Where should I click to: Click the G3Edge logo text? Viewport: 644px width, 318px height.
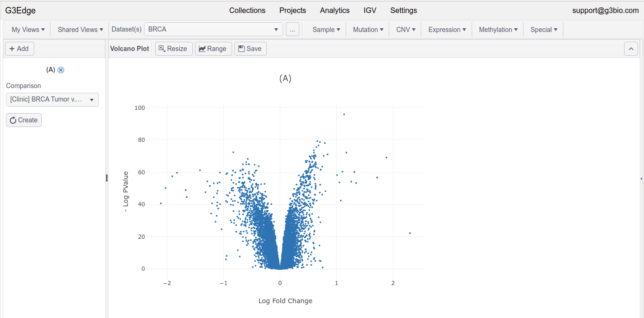click(20, 10)
